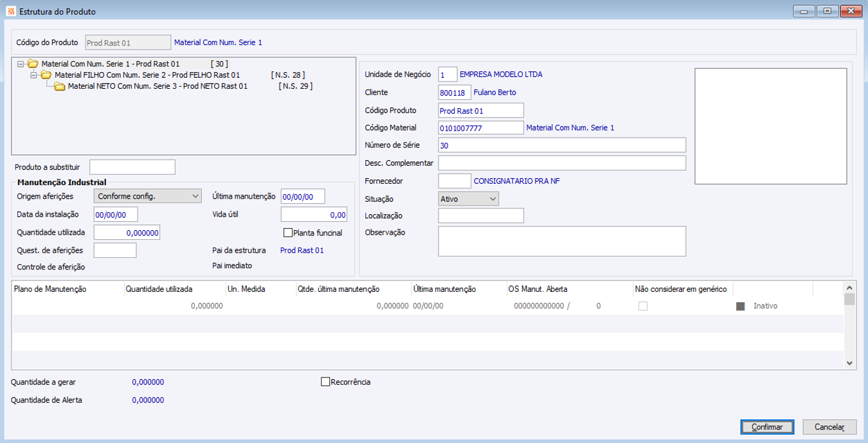The height and width of the screenshot is (443, 868).
Task: Click the Não considerar em genérico column header
Action: [683, 289]
